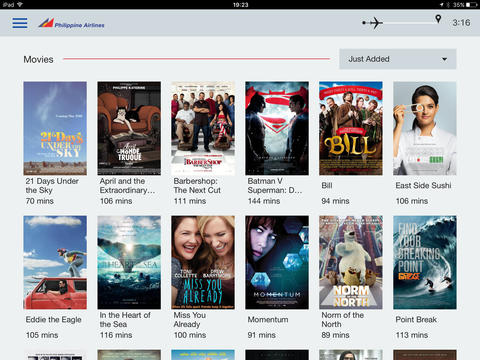Tap the 3:16 remaining flight time
480x360 pixels.
pyautogui.click(x=461, y=23)
